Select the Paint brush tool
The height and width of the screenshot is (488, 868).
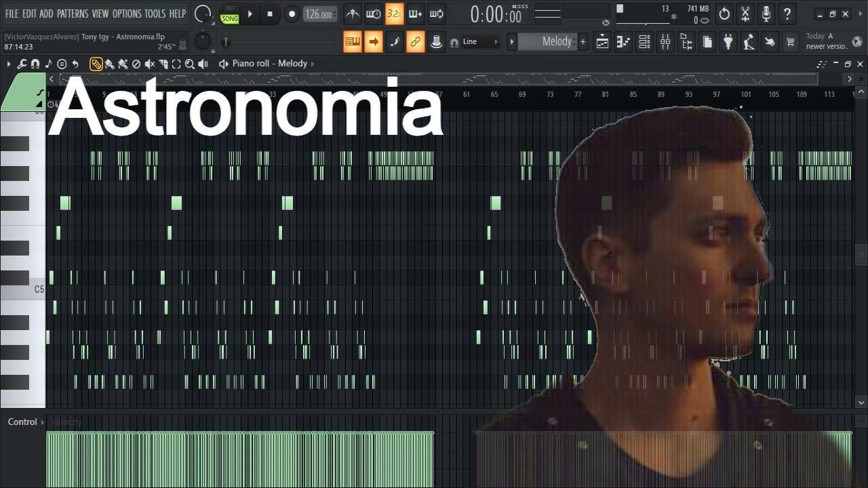(109, 64)
